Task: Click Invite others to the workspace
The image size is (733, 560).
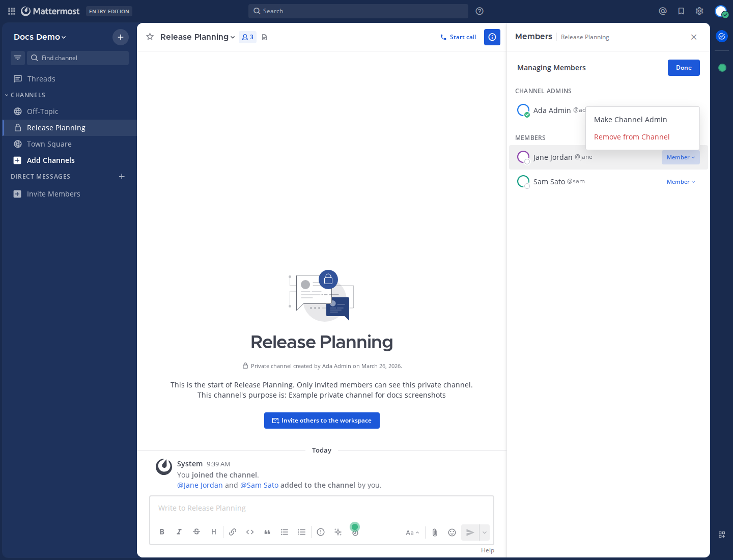Action: [322, 421]
